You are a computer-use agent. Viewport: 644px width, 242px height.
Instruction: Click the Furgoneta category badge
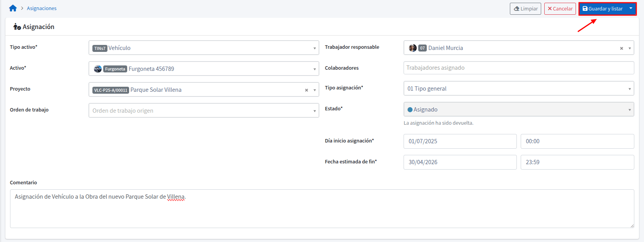(x=115, y=69)
